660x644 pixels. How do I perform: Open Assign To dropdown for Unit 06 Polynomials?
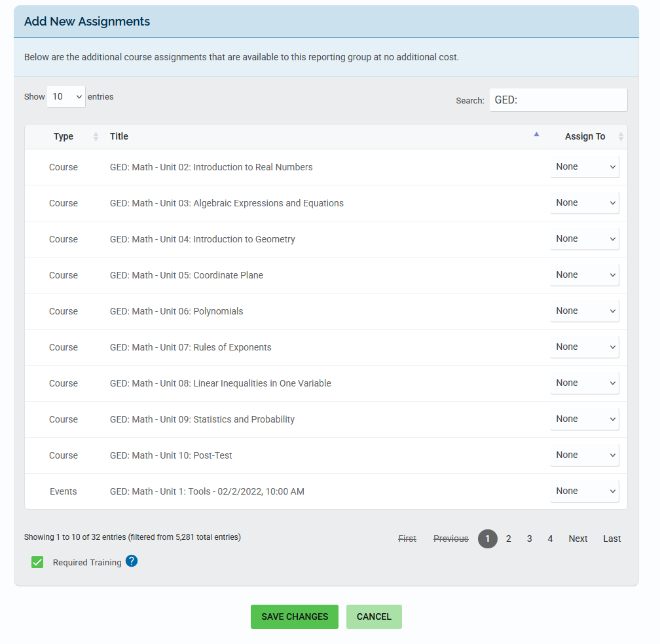585,311
